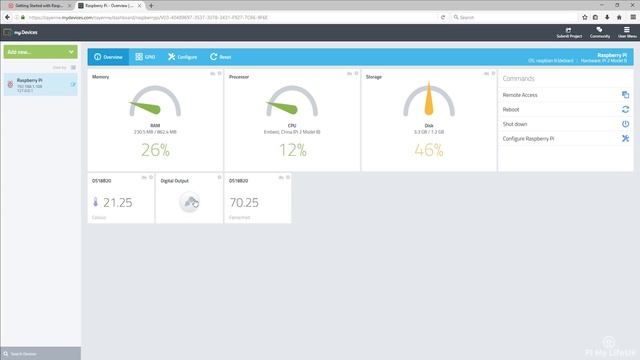This screenshot has height=360, width=640.
Task: Open chart icon on Memory widget
Action: pos(213,73)
